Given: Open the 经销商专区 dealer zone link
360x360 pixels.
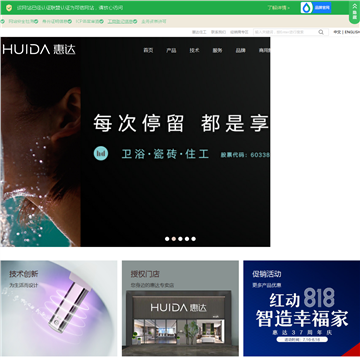Looking at the screenshot, I should (x=239, y=32).
